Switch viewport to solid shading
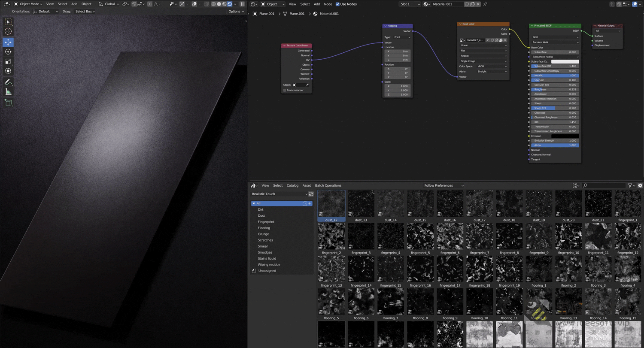This screenshot has height=348, width=644. click(x=219, y=4)
